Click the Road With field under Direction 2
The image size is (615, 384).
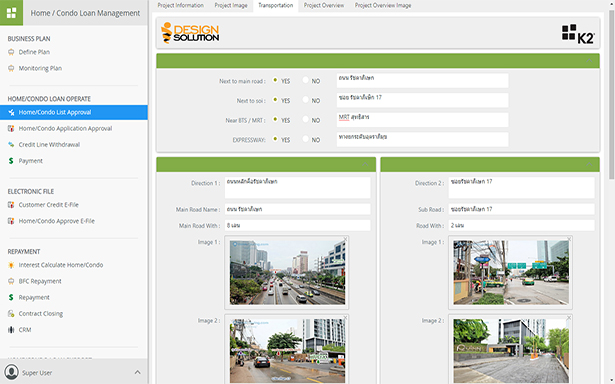point(521,226)
